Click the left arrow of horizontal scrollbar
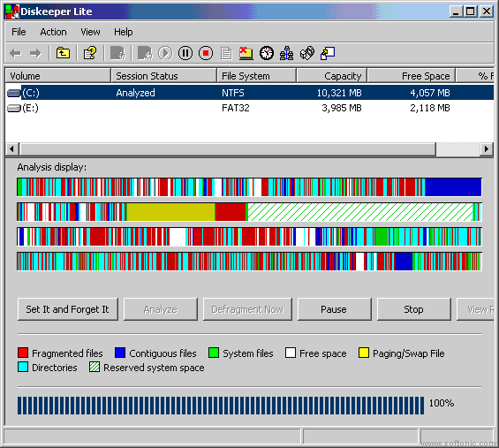The height and width of the screenshot is (448, 499). point(11,148)
